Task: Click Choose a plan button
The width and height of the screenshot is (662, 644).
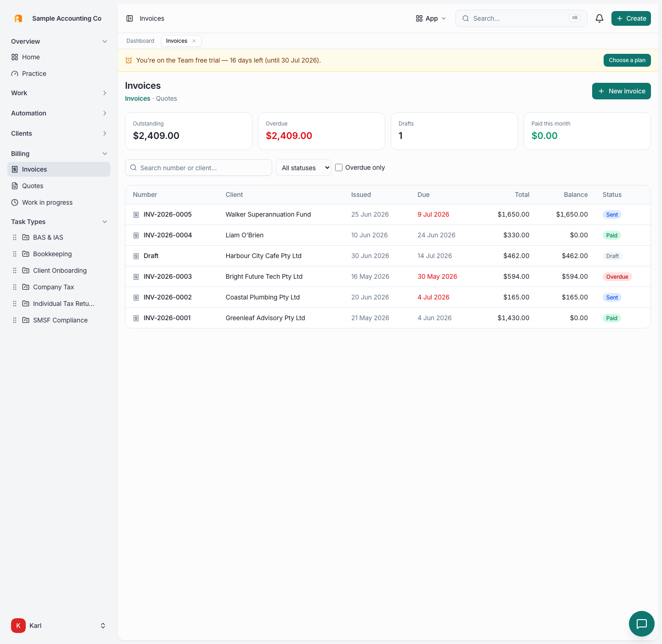Action: 627,60
